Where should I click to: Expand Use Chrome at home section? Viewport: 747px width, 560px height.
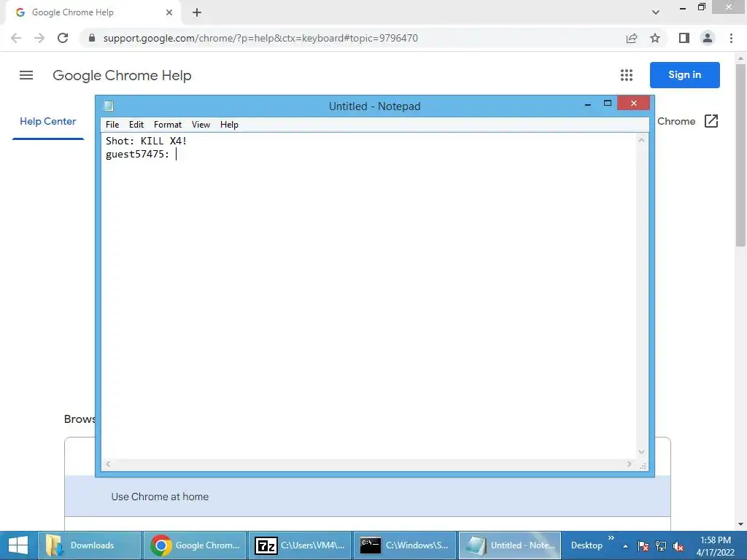click(x=368, y=496)
